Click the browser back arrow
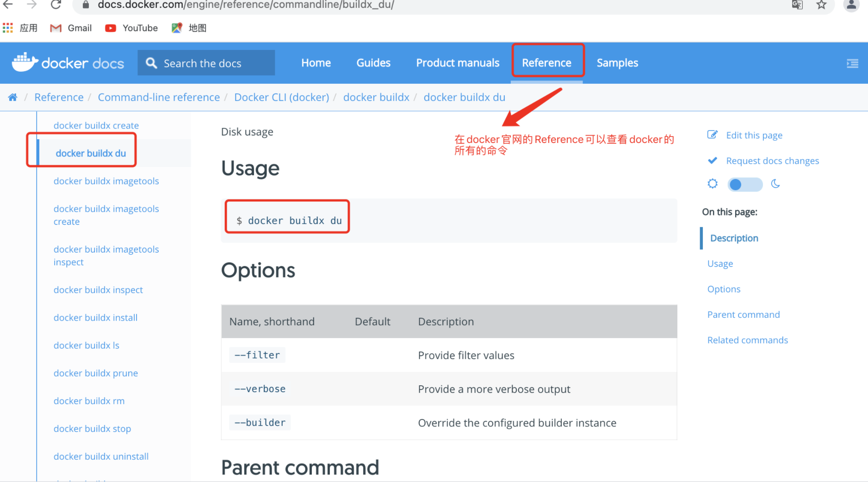This screenshot has width=868, height=482. coord(8,5)
